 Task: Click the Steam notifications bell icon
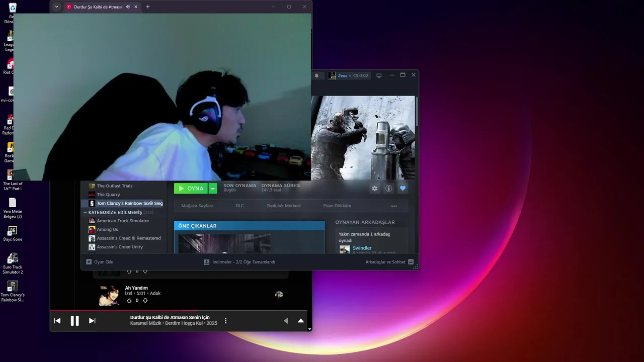coord(316,75)
